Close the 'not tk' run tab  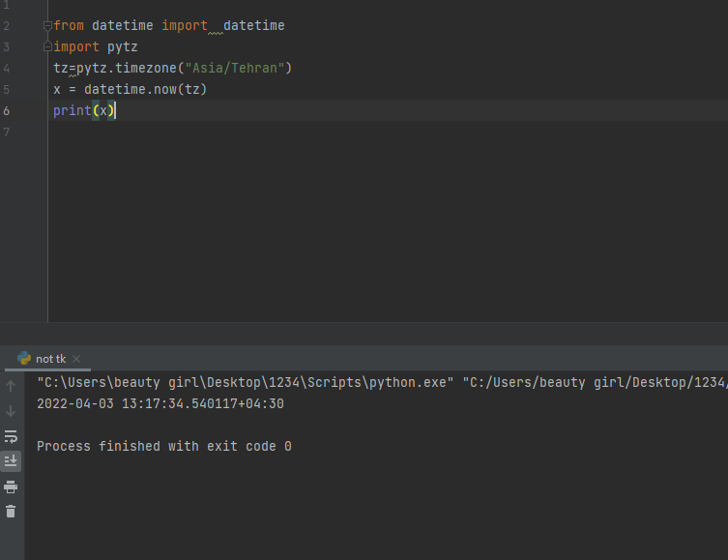pos(76,359)
